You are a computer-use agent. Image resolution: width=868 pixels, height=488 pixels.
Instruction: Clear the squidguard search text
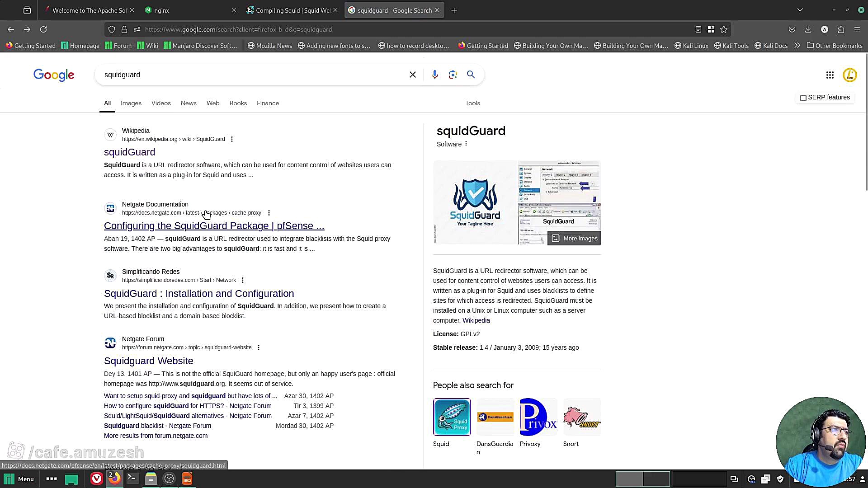tap(413, 75)
